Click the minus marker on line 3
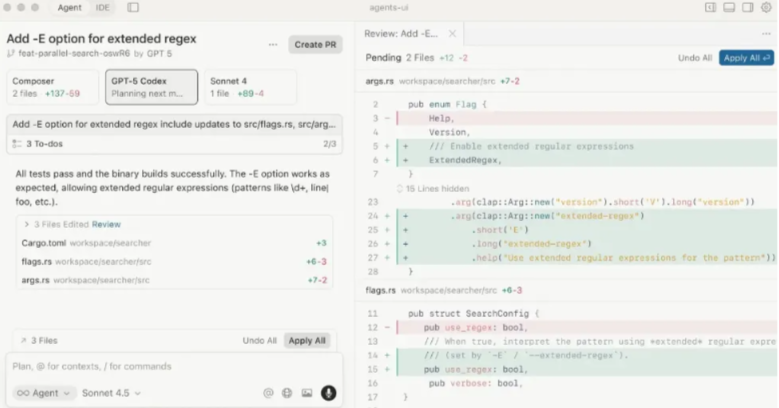The height and width of the screenshot is (408, 779). 388,118
